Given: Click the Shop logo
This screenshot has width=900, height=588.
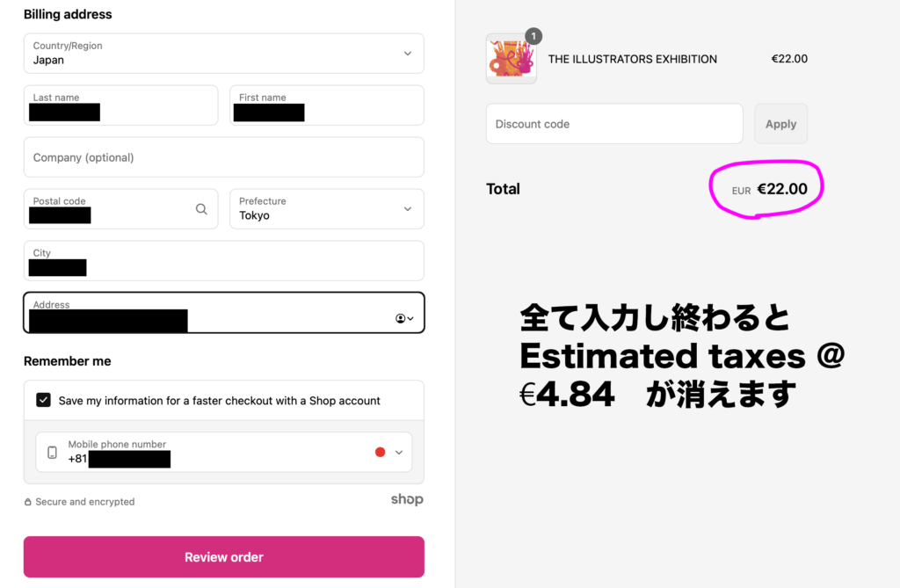Looking at the screenshot, I should point(407,499).
